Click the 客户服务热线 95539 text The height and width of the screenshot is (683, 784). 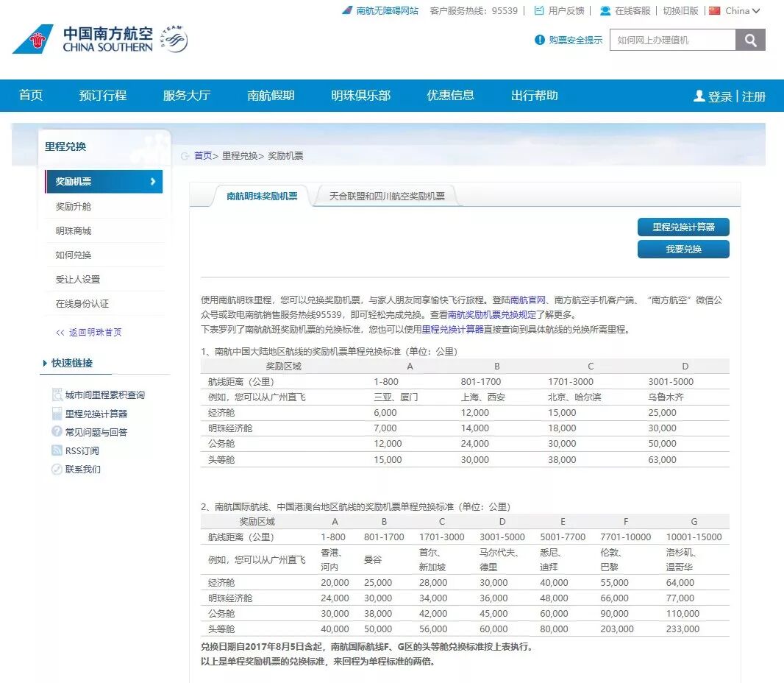(474, 10)
